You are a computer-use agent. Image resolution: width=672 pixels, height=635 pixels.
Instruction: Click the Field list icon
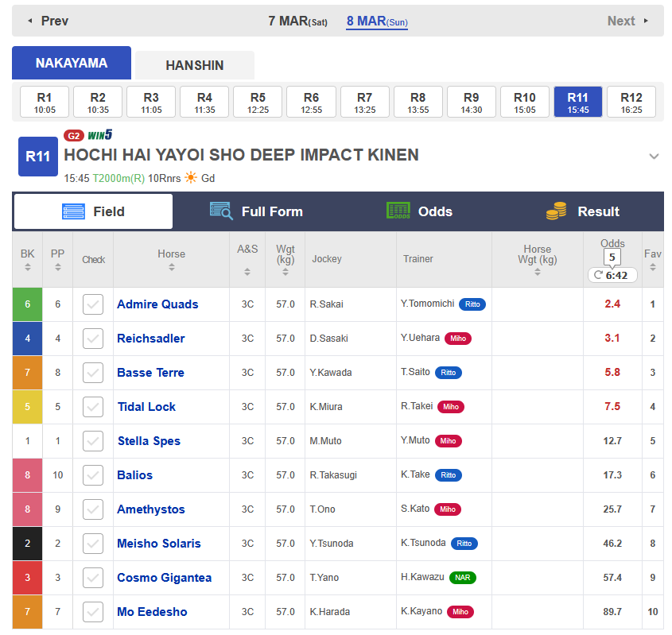pyautogui.click(x=73, y=211)
